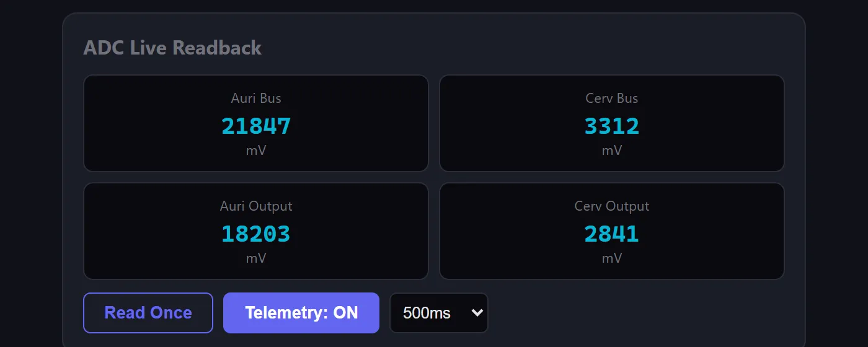Select the Cerv Output label
The image size is (868, 347).
point(611,206)
